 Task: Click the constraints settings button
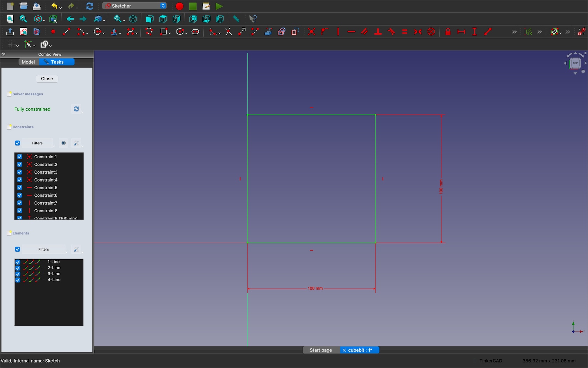pyautogui.click(x=76, y=143)
